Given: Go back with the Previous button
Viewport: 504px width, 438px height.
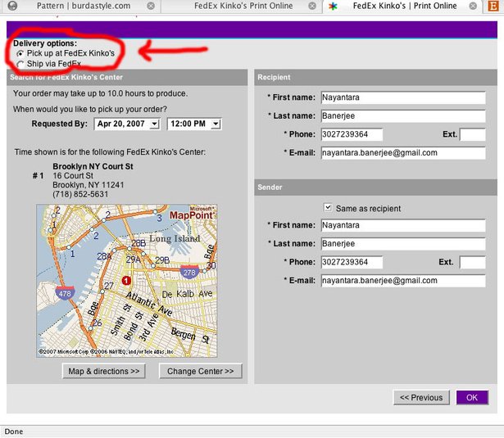Looking at the screenshot, I should tap(421, 398).
